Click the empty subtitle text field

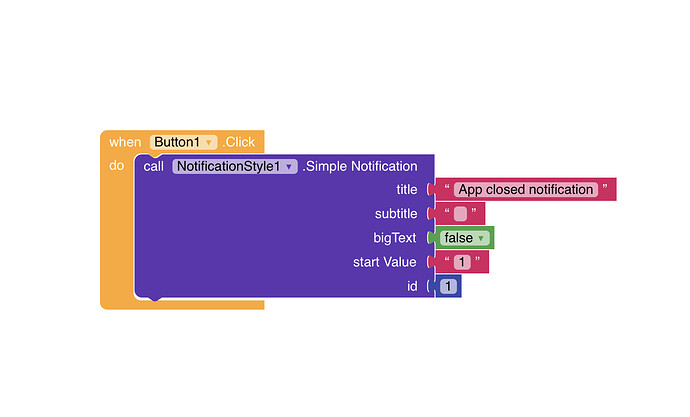pyautogui.click(x=460, y=214)
